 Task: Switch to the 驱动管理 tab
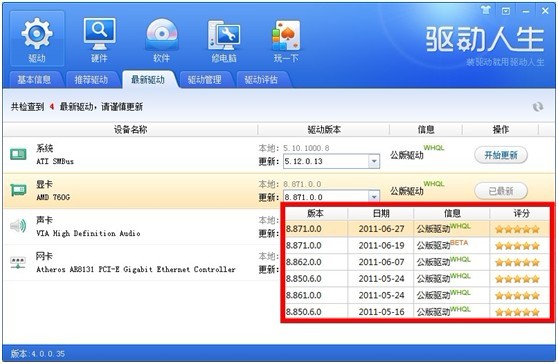pos(205,80)
